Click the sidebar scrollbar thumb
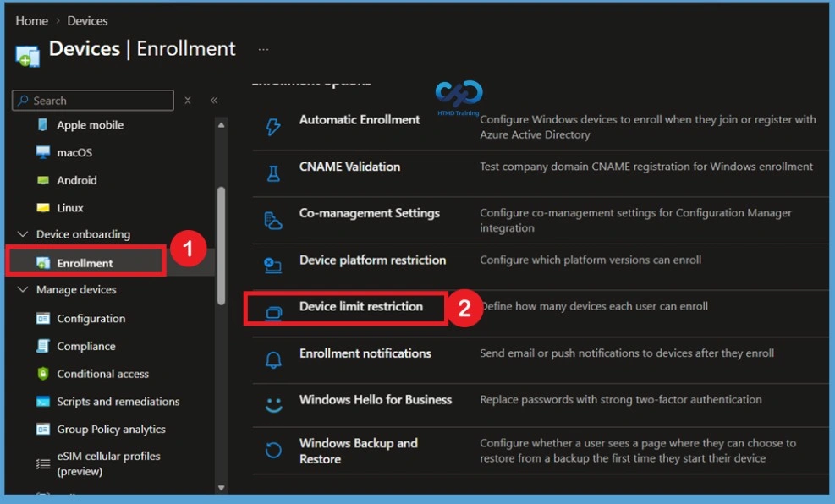Screen dimensions: 835x504 pyautogui.click(x=221, y=246)
